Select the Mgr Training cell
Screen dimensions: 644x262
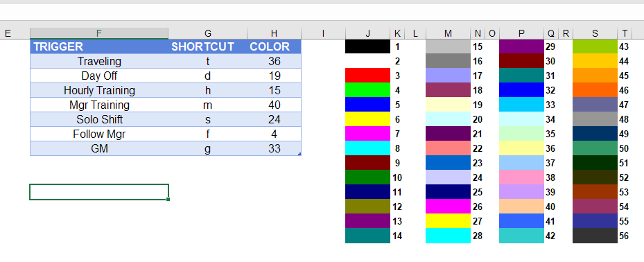pyautogui.click(x=99, y=105)
